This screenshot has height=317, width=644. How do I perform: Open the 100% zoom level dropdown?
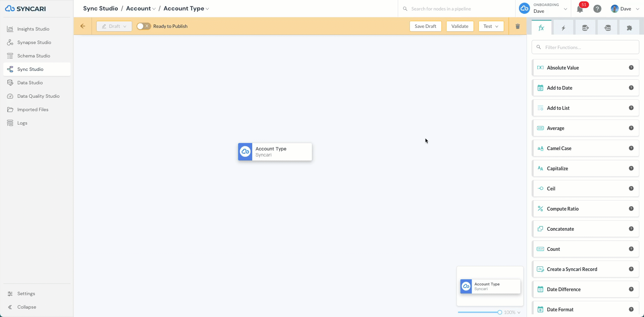point(512,312)
